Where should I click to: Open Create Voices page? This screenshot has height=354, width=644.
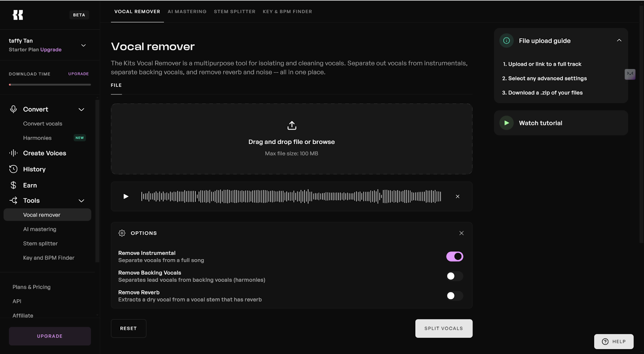point(45,153)
